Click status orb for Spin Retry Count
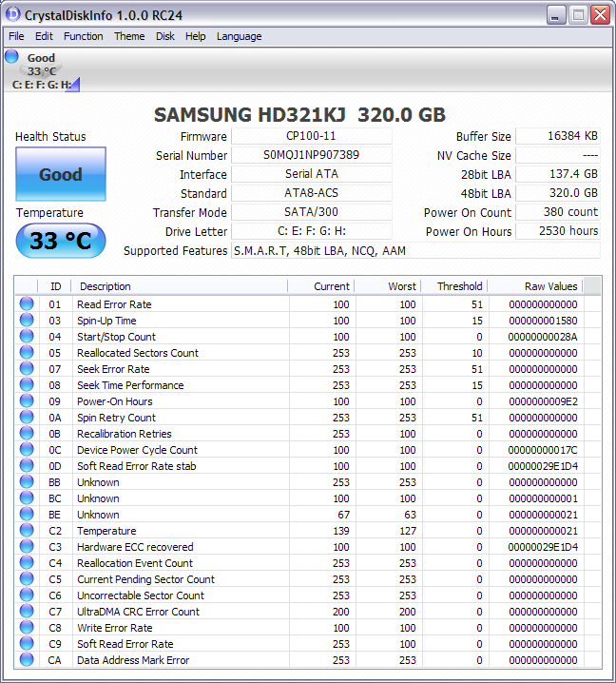616x683 pixels. (27, 417)
